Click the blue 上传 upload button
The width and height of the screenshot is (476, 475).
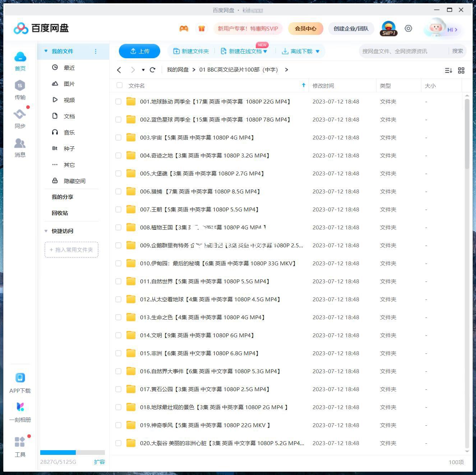coord(139,51)
